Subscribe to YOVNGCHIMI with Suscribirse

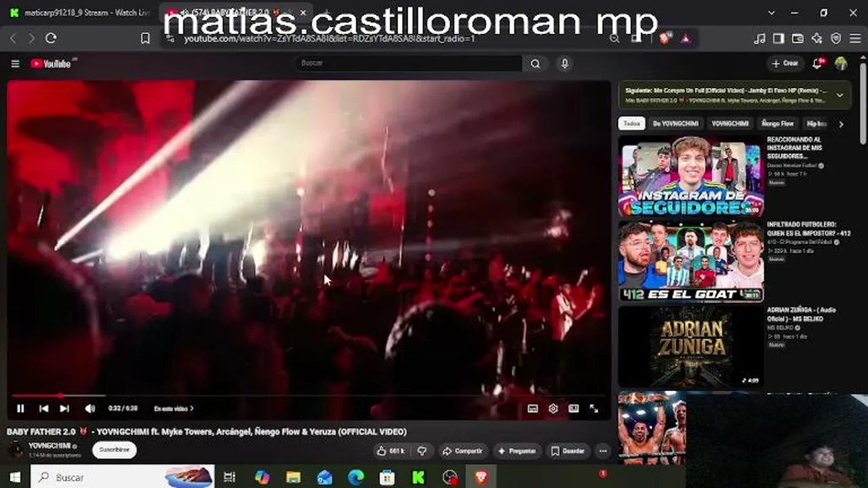(114, 450)
